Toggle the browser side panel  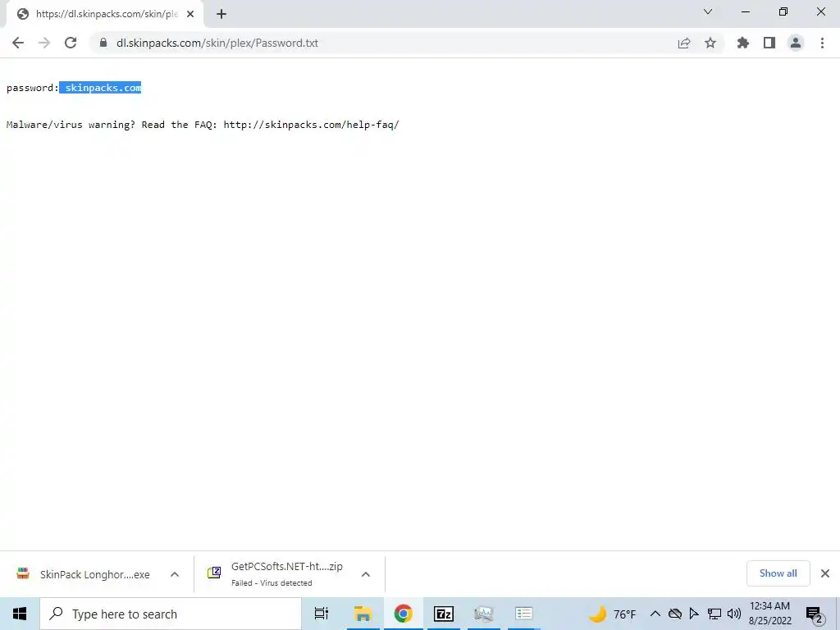pos(769,43)
